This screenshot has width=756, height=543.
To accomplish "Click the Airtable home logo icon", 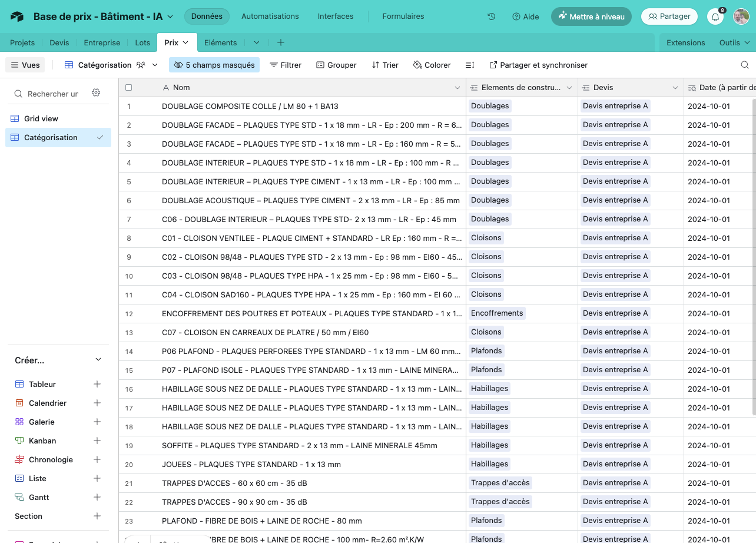I will [x=17, y=16].
